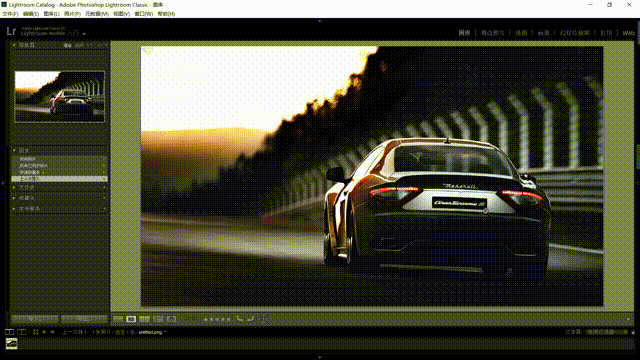Switch to Compare view icon
The width and height of the screenshot is (640, 360).
pyautogui.click(x=144, y=319)
